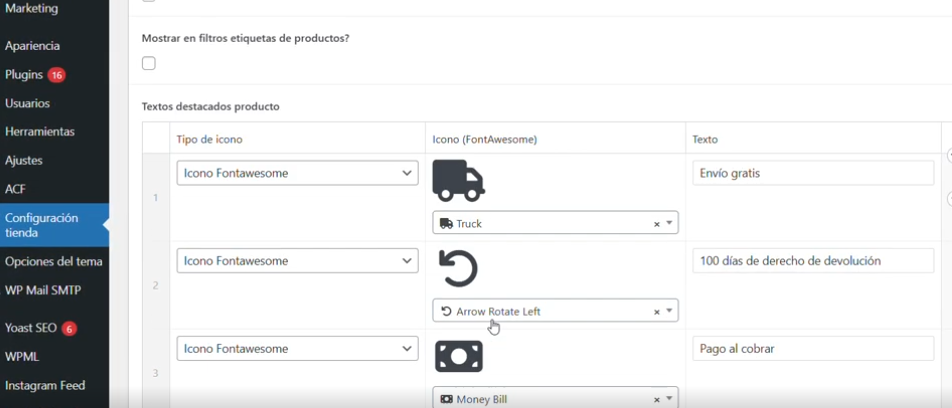Select Opciones del tema menu item
Viewport: 952px width, 408px height.
pos(53,262)
